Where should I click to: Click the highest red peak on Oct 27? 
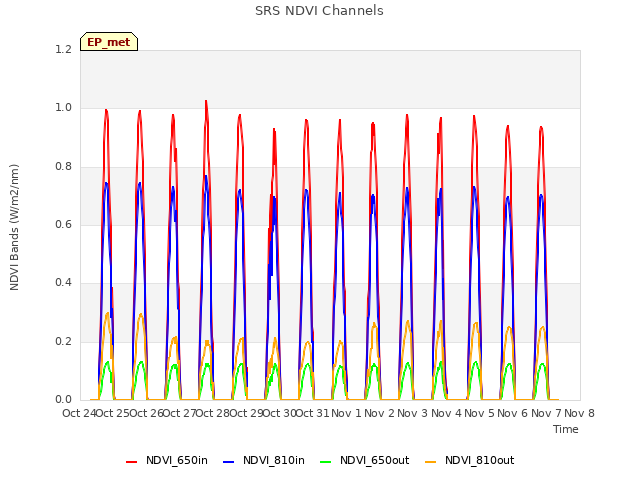tap(206, 101)
